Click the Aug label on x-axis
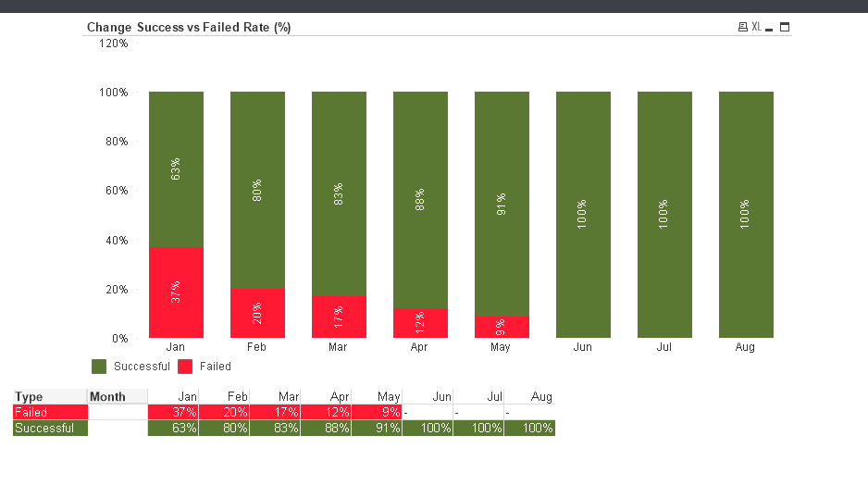The height and width of the screenshot is (498, 868). 745,347
